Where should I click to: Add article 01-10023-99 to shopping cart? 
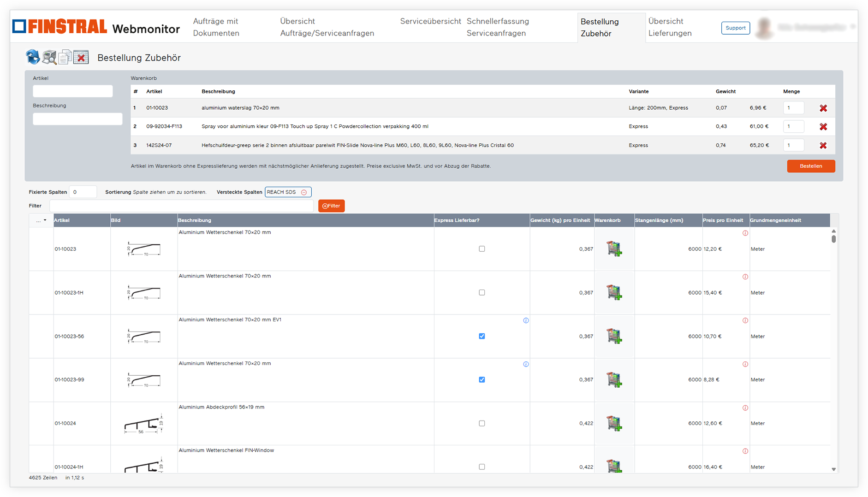[x=614, y=380]
